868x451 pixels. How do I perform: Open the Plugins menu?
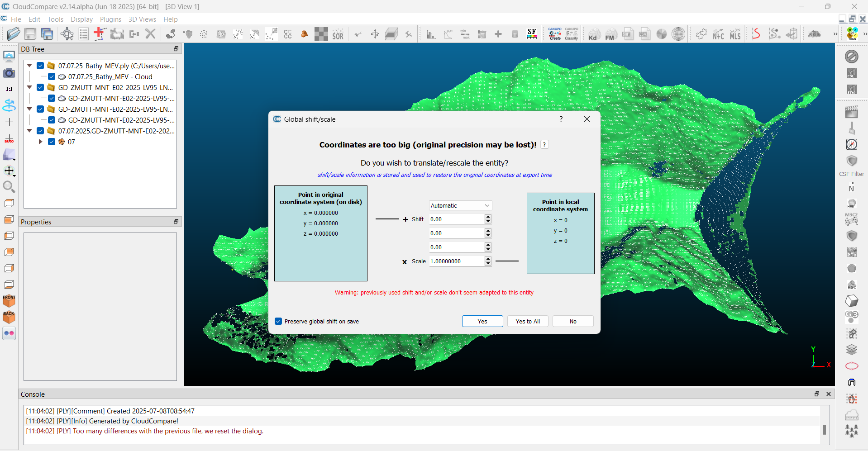click(110, 19)
